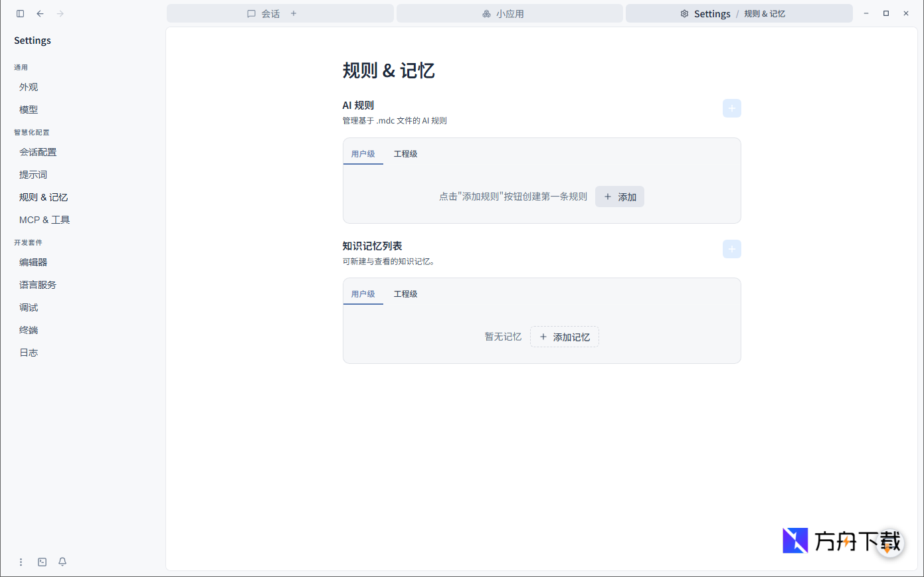The width and height of the screenshot is (924, 577).
Task: Click the back navigation arrow
Action: (40, 13)
